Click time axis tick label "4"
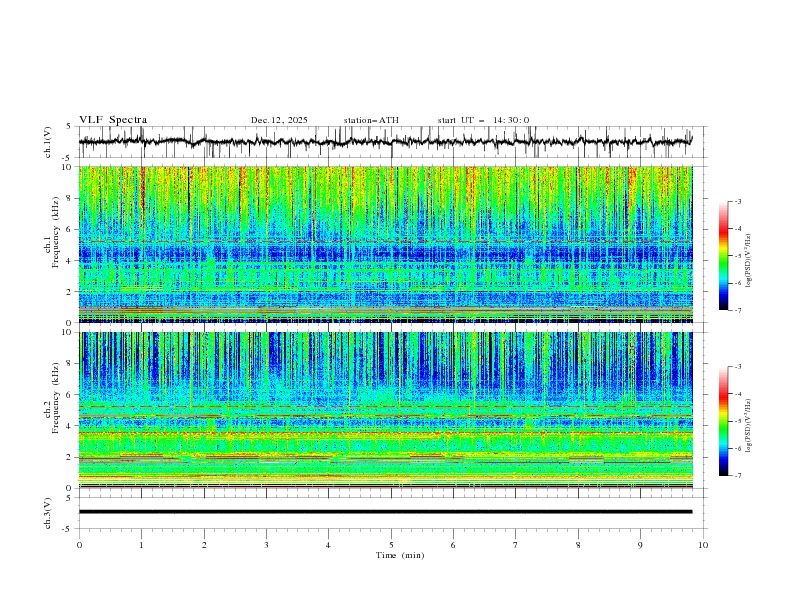The height and width of the screenshot is (612, 792). tap(328, 545)
